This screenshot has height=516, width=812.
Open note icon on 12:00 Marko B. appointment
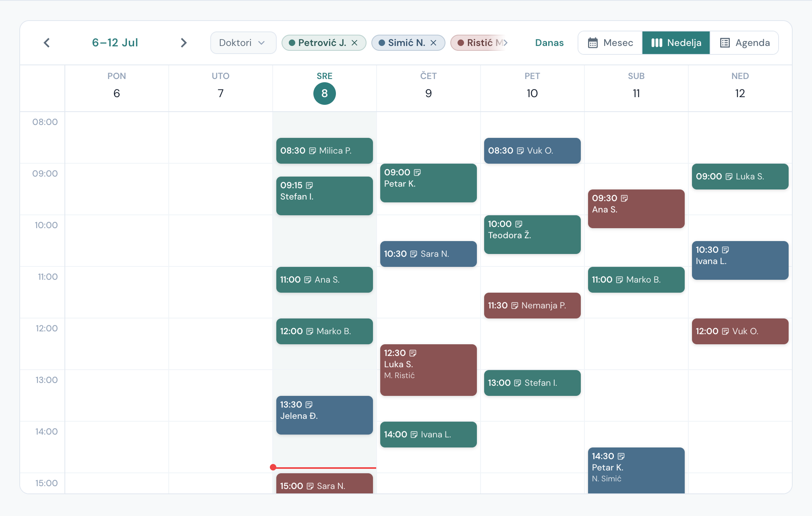(x=310, y=331)
